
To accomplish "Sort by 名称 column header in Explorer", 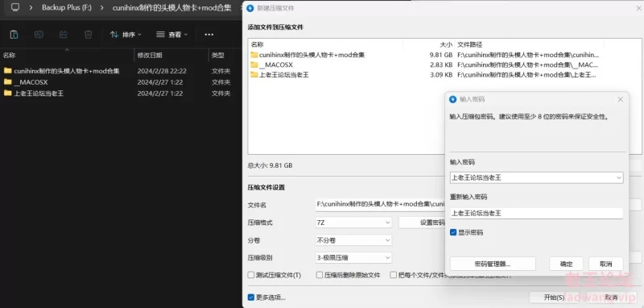I will pyautogui.click(x=9, y=55).
